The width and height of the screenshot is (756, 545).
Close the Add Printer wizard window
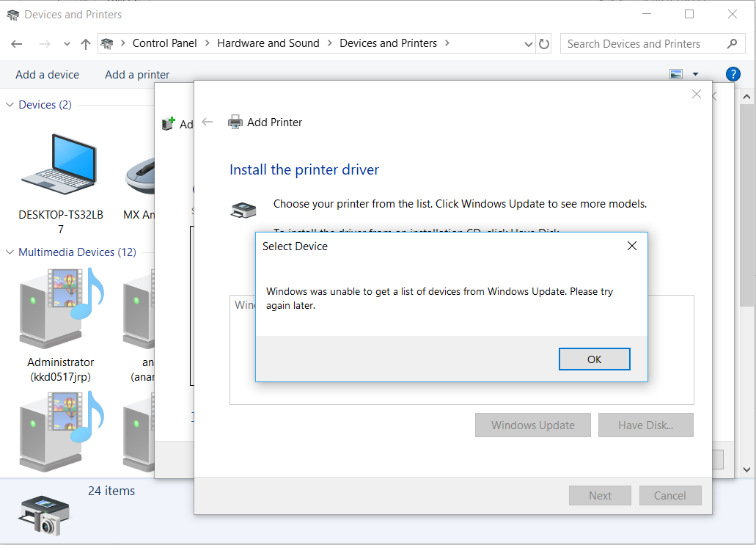[696, 94]
